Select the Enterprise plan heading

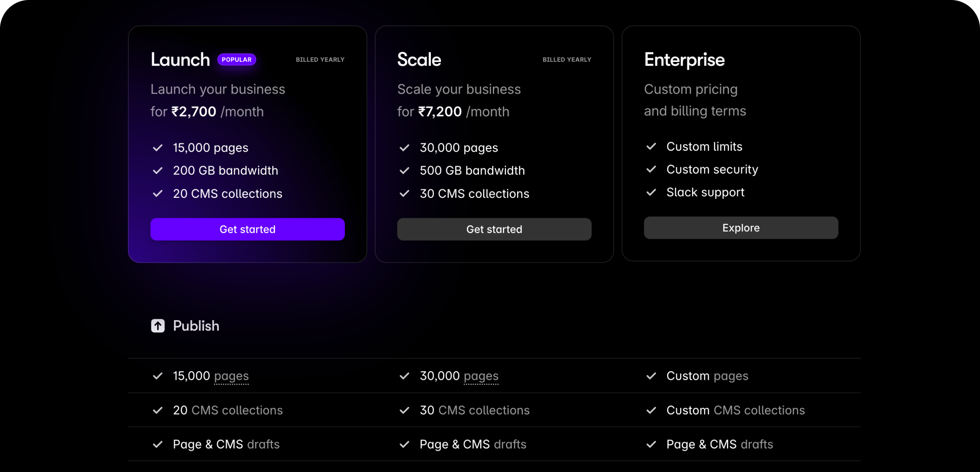pyautogui.click(x=684, y=60)
